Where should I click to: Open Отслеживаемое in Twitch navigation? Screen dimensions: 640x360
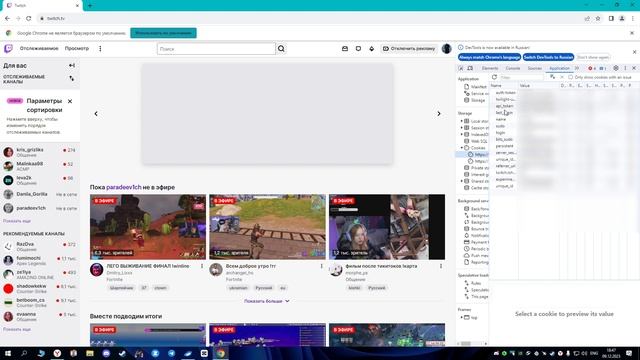[x=39, y=49]
